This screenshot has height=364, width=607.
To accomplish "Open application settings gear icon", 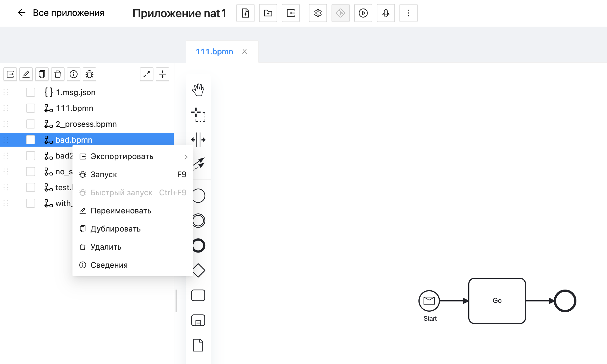I will [318, 13].
